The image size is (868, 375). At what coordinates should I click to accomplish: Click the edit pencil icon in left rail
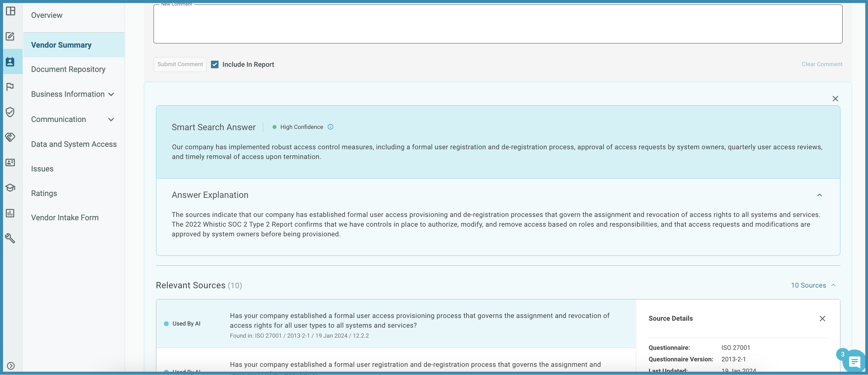pyautogui.click(x=10, y=36)
